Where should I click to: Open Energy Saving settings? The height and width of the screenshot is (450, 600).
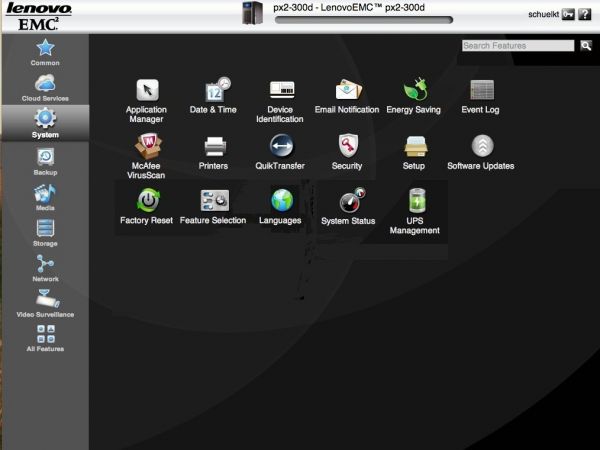(x=414, y=96)
